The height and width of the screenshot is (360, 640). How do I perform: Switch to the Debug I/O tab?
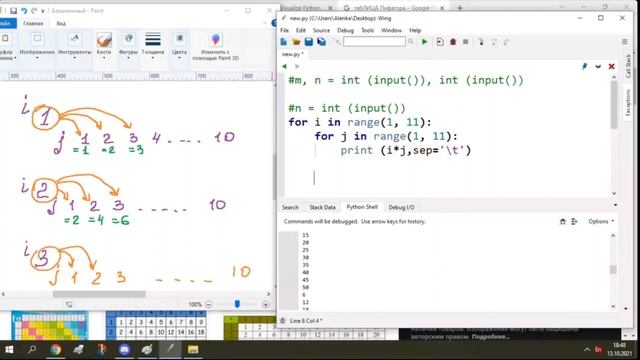[401, 207]
